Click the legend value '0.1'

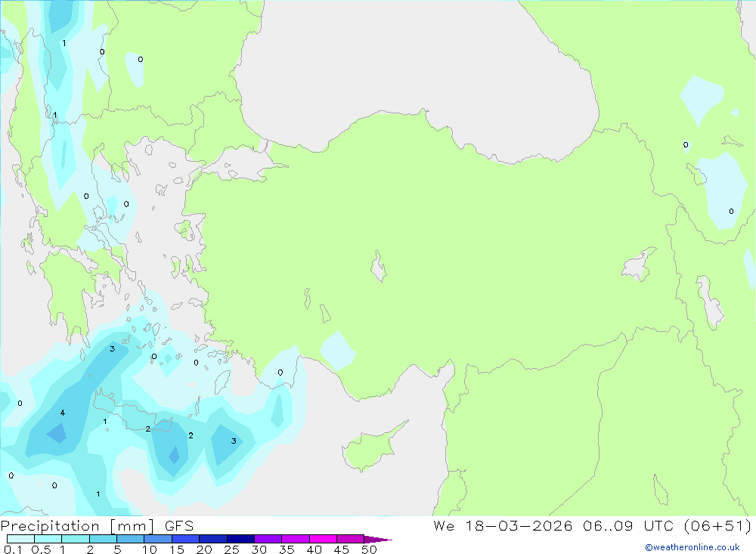pos(13,549)
